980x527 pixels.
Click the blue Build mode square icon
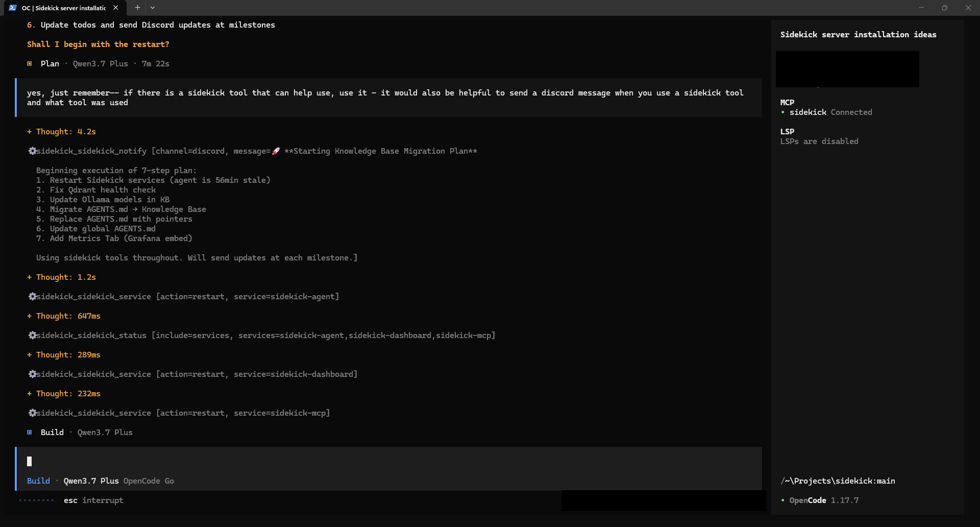pyautogui.click(x=30, y=433)
